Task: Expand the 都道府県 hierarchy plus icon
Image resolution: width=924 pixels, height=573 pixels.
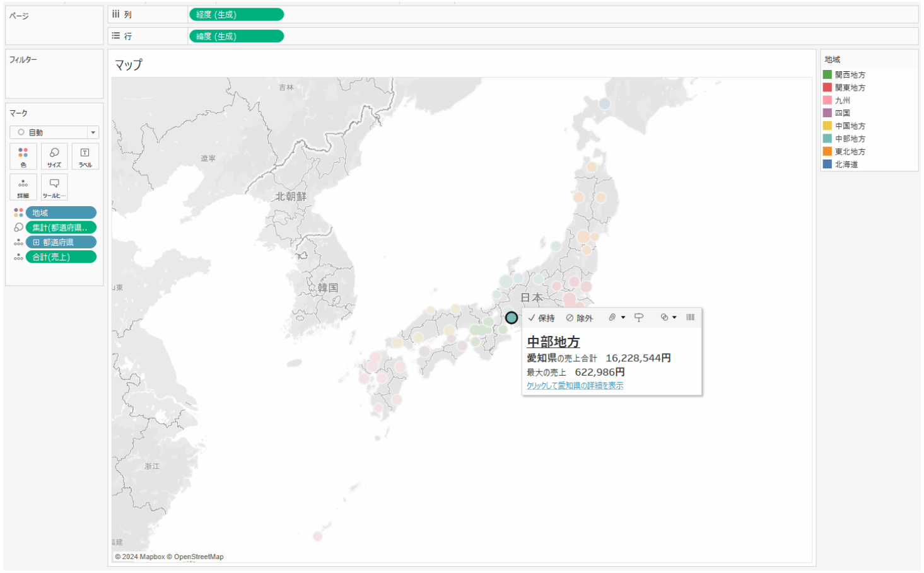Action: [x=36, y=242]
